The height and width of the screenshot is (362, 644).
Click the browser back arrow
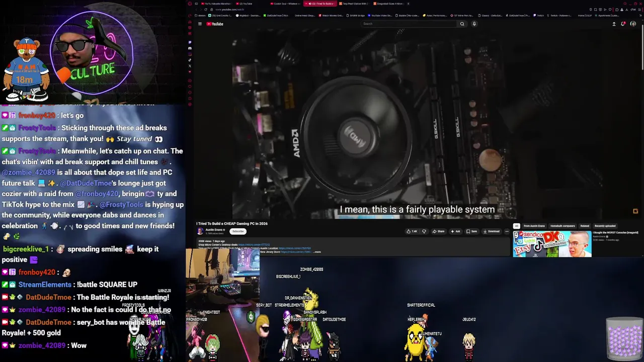click(x=196, y=10)
